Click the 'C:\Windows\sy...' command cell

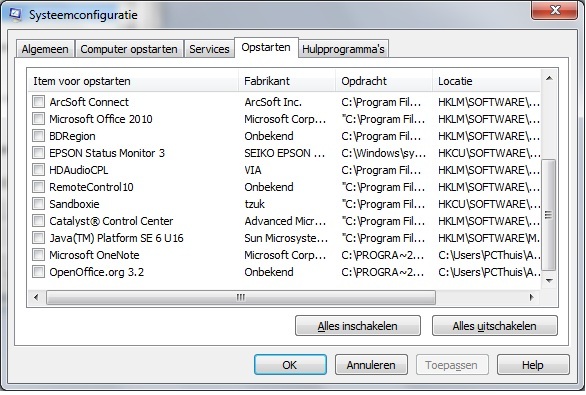pyautogui.click(x=383, y=153)
